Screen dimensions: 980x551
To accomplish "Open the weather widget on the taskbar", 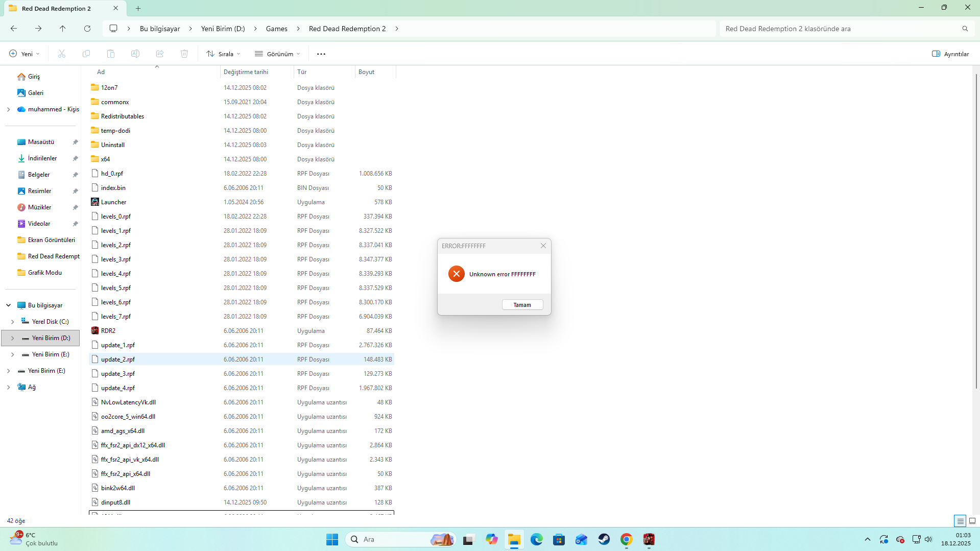I will click(x=34, y=539).
